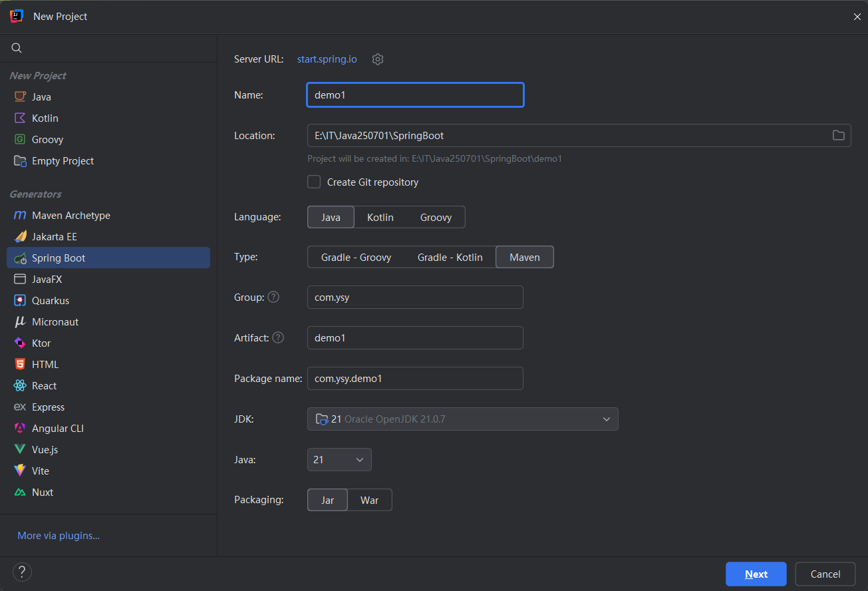Select the Empty Project folder icon

pyautogui.click(x=20, y=160)
